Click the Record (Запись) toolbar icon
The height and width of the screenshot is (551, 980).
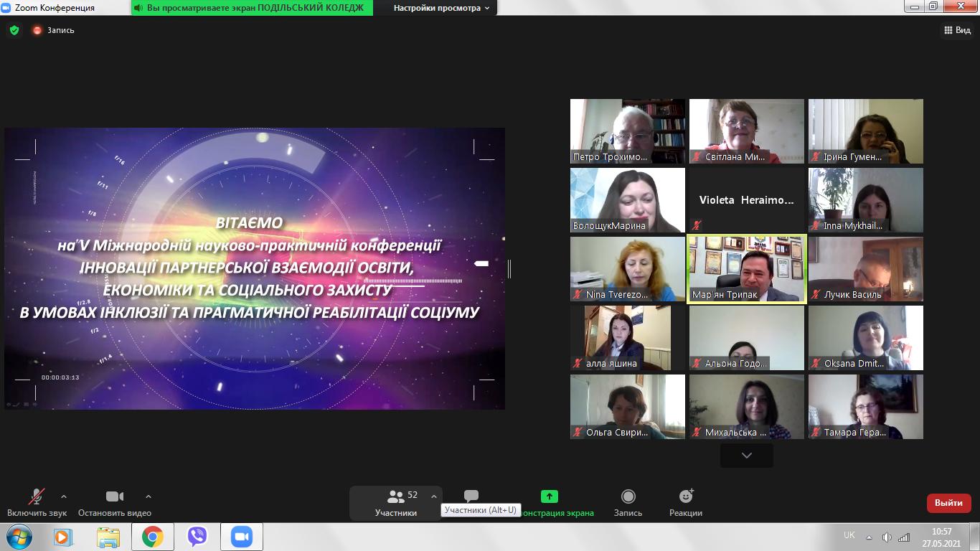[x=628, y=496]
